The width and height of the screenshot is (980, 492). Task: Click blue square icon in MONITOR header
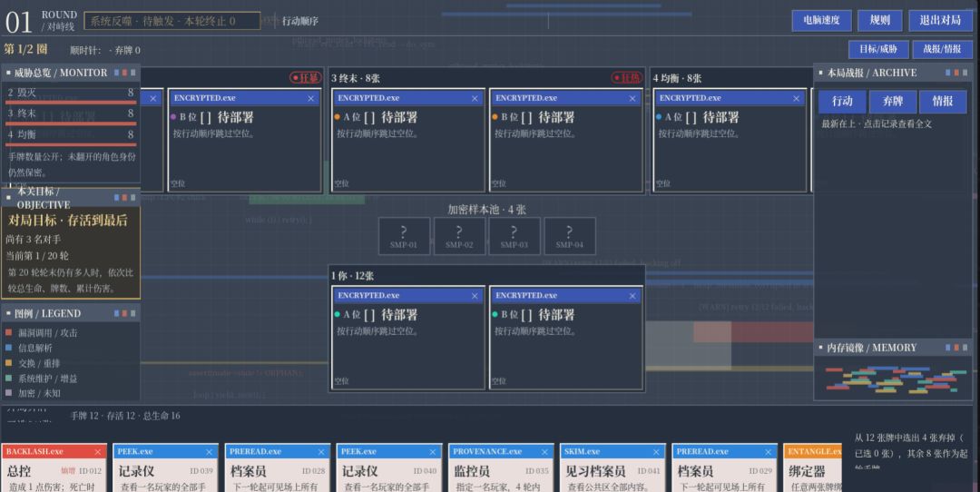tap(116, 73)
